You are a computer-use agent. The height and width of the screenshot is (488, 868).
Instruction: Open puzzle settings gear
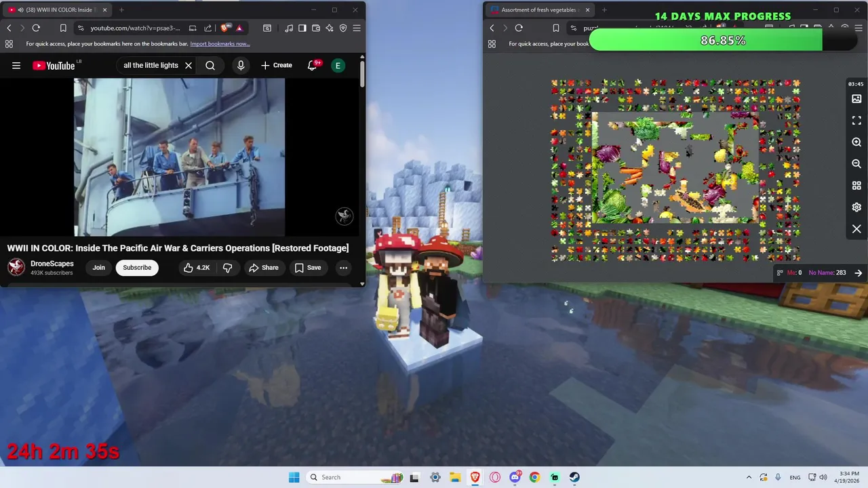[856, 207]
